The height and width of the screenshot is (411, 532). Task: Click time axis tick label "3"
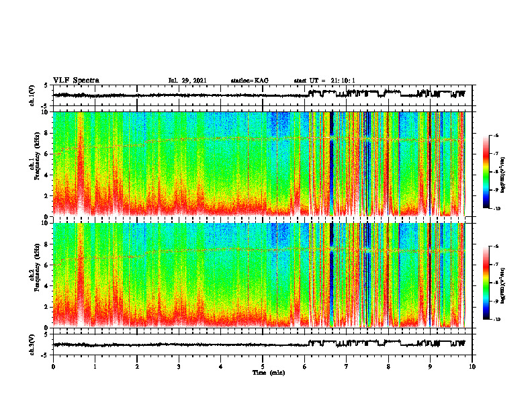pyautogui.click(x=179, y=366)
